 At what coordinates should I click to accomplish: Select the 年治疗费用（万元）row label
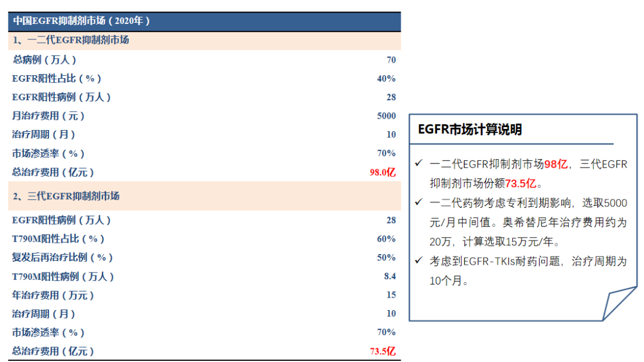coord(53,295)
